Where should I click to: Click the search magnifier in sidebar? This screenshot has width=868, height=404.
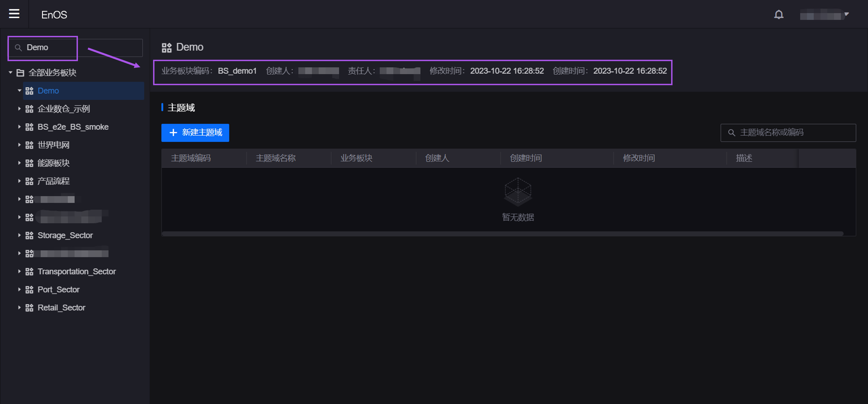[x=19, y=48]
